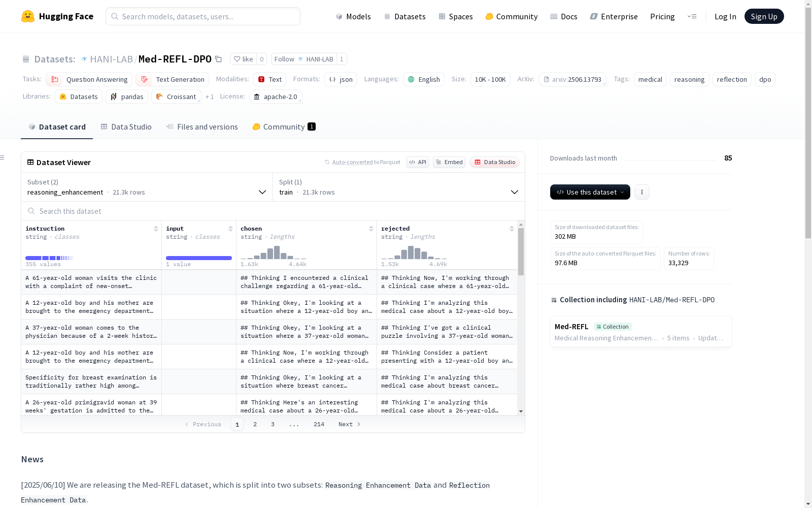Click the Hugging Face logo icon

[28, 16]
